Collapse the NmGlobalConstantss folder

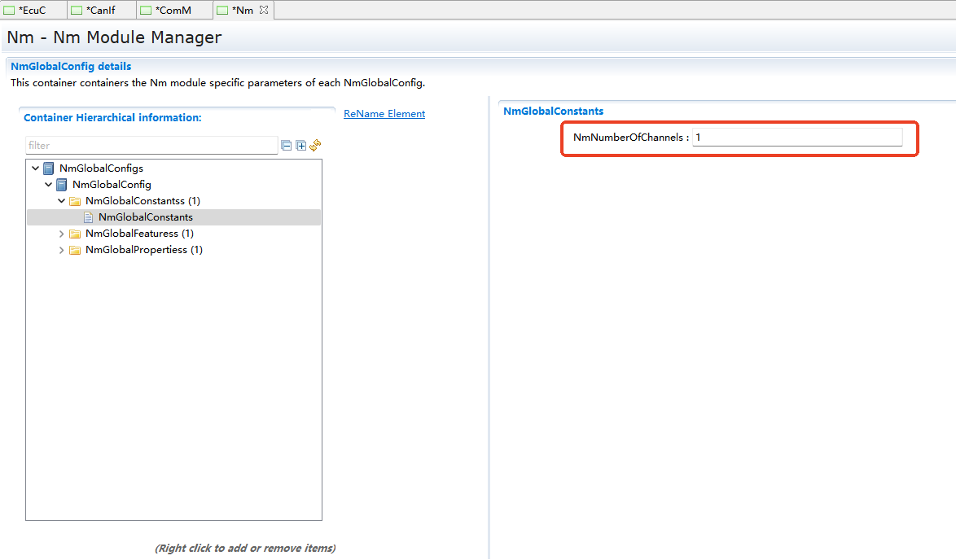click(x=62, y=201)
